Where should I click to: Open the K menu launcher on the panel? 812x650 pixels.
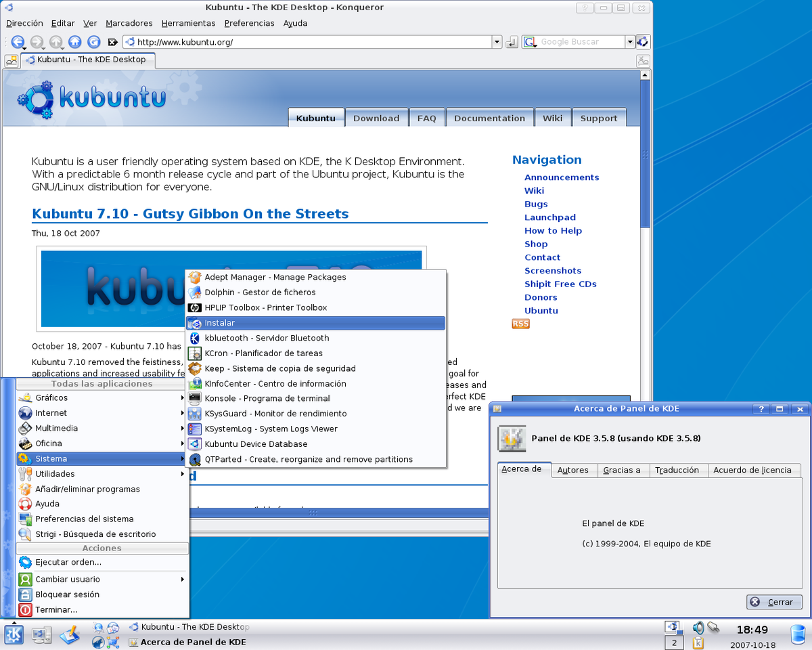click(14, 634)
